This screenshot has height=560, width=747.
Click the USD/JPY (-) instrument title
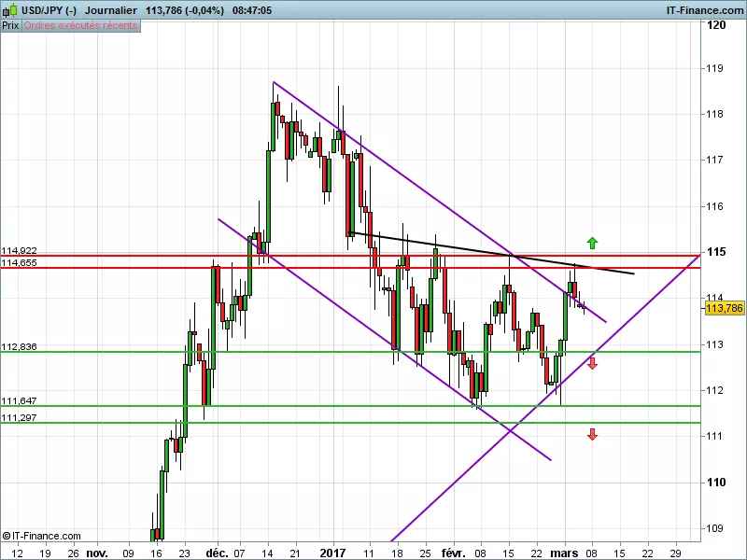(x=49, y=10)
